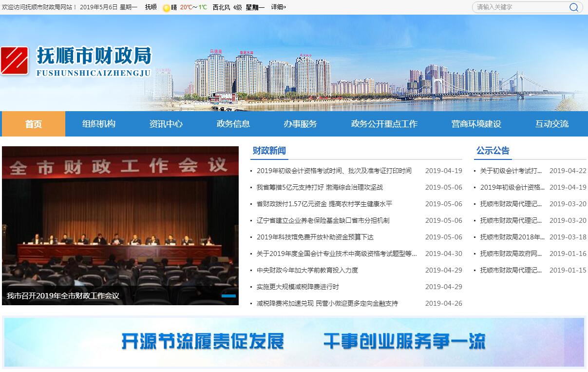Open the 组织机构 menu
The height and width of the screenshot is (372, 588).
[x=99, y=124]
